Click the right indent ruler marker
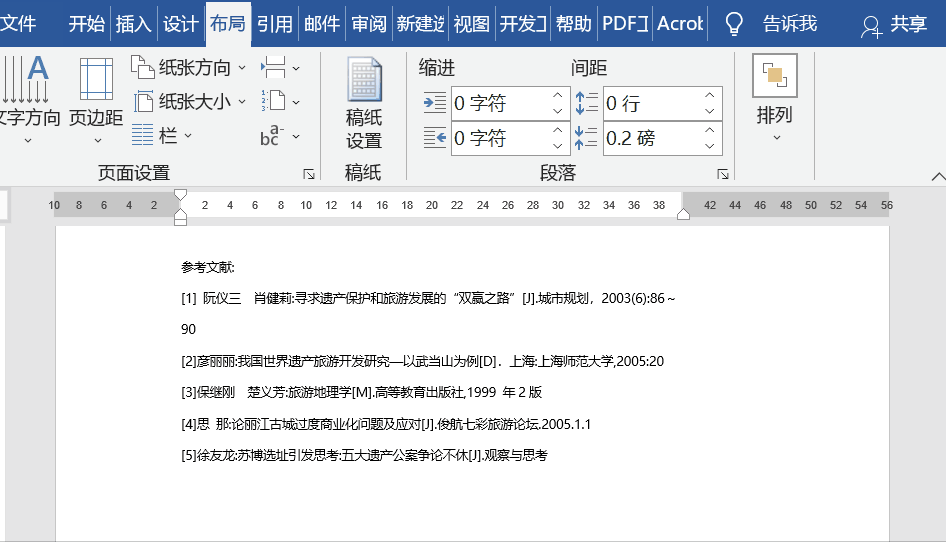 pyautogui.click(x=683, y=214)
